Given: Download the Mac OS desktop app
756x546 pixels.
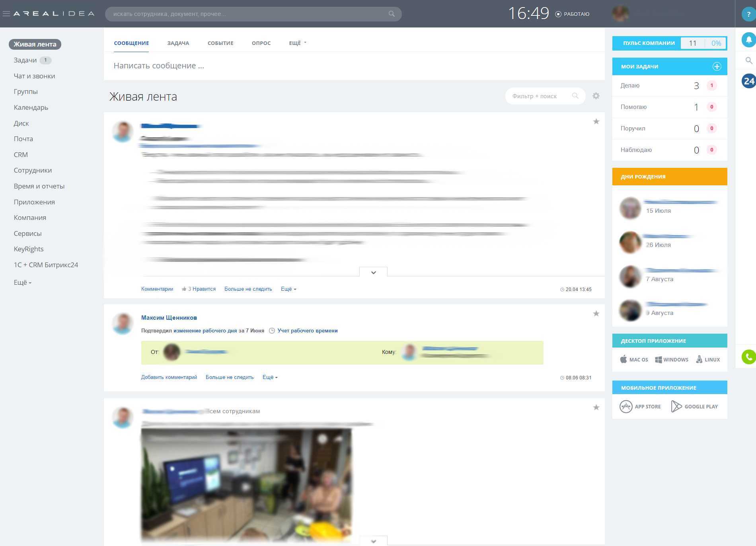Looking at the screenshot, I should pyautogui.click(x=634, y=359).
